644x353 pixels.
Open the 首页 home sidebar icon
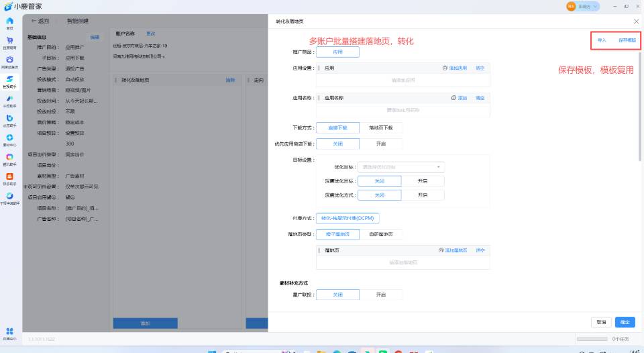[9, 21]
